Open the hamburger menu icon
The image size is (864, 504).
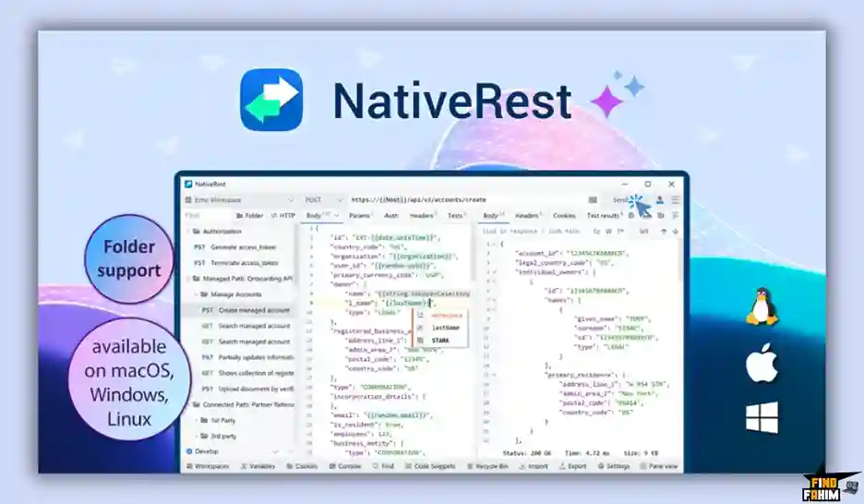(x=675, y=200)
